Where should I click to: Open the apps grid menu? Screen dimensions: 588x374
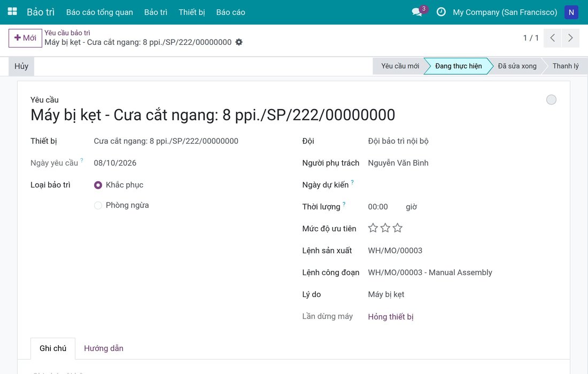pos(12,12)
